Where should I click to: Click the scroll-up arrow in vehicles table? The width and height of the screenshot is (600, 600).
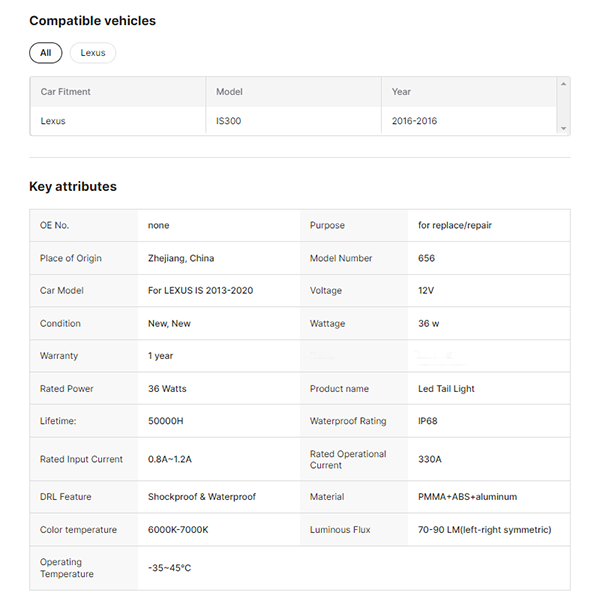(564, 84)
